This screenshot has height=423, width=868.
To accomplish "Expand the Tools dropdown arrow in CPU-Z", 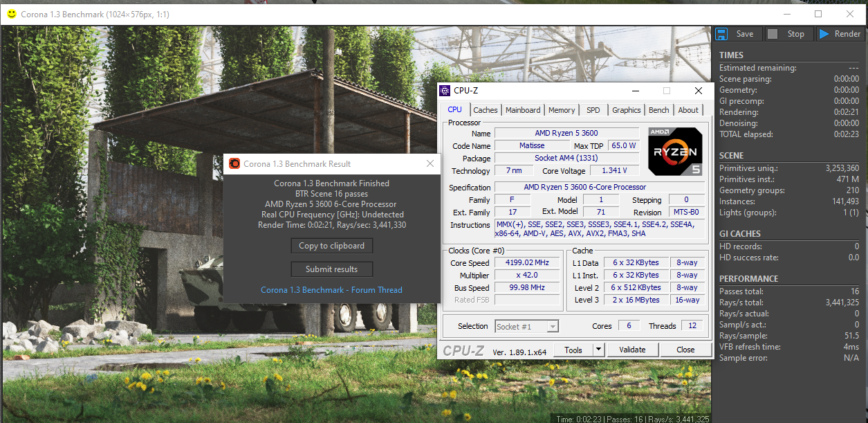I will (x=598, y=350).
